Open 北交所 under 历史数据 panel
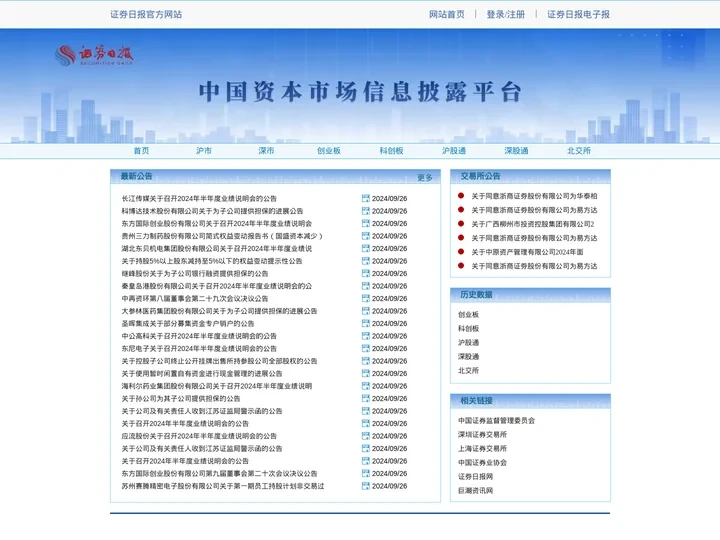 (x=468, y=370)
